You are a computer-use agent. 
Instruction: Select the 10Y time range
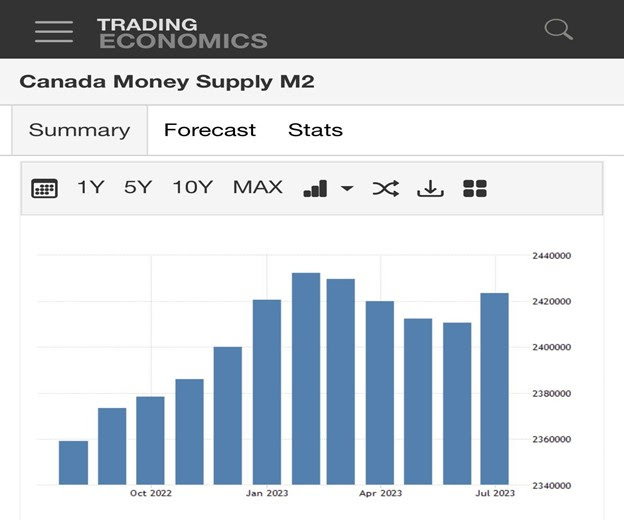click(x=193, y=187)
